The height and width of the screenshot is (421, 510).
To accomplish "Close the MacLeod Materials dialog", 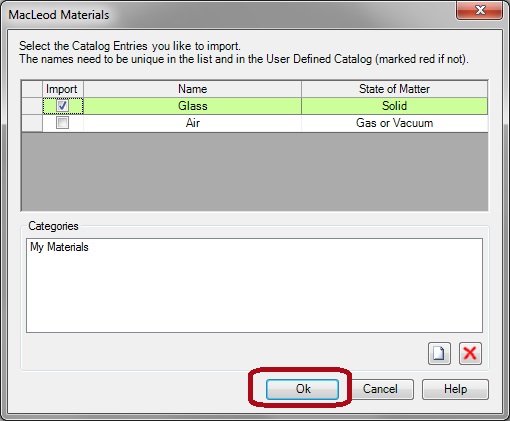I will [479, 11].
